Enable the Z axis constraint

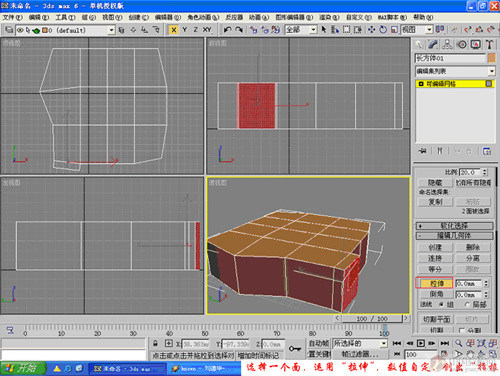[195, 30]
